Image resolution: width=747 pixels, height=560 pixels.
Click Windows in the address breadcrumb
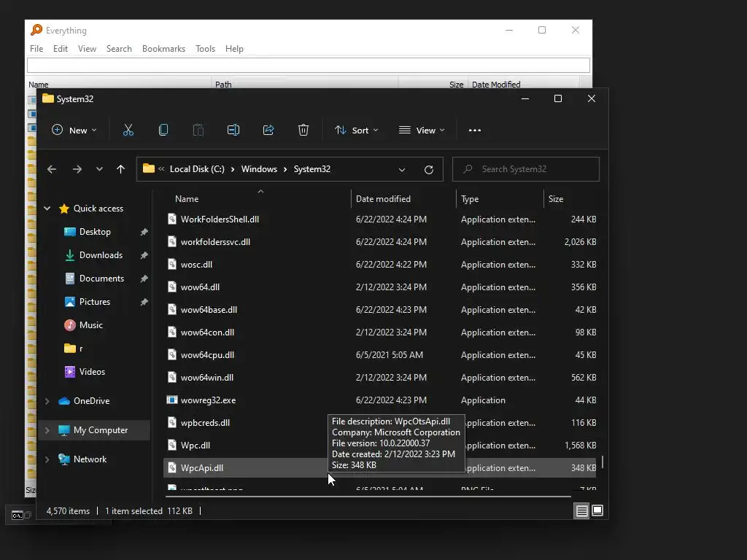[259, 169]
